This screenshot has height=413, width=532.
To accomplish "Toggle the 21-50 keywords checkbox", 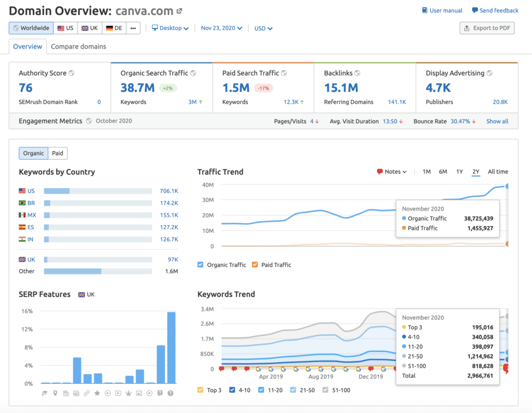I will 293,390.
